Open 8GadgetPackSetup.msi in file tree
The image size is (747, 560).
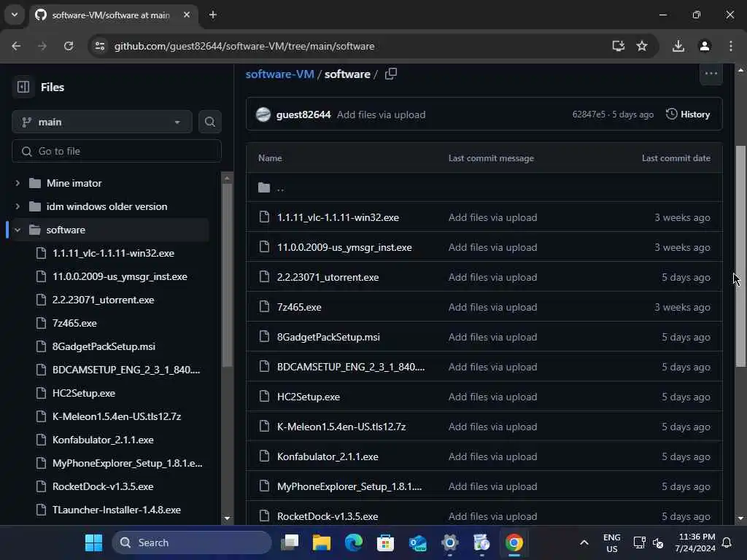pyautogui.click(x=104, y=346)
